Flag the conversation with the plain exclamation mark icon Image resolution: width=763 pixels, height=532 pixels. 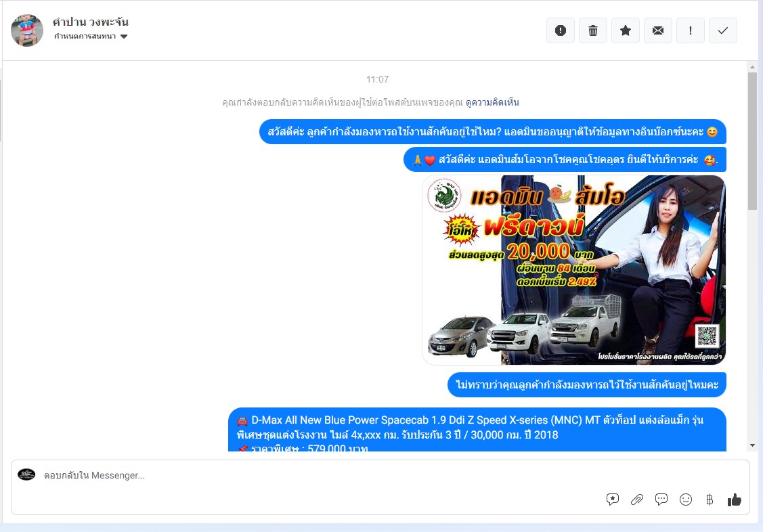[690, 30]
